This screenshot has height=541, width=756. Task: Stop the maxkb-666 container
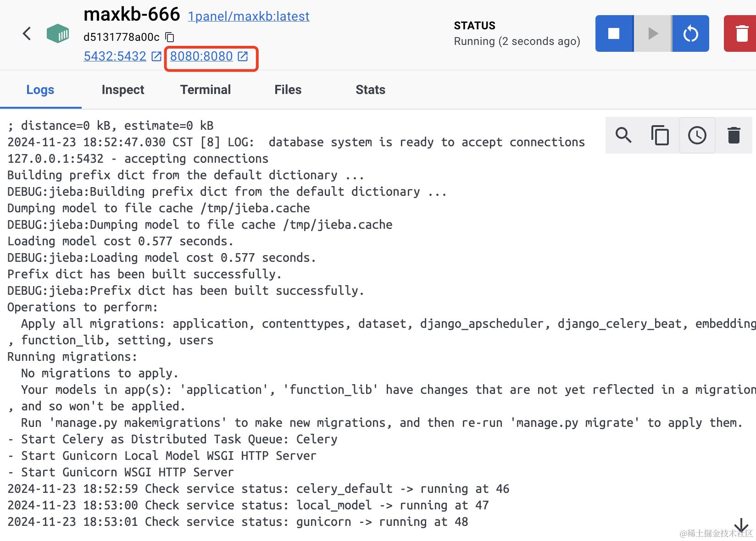pos(614,33)
